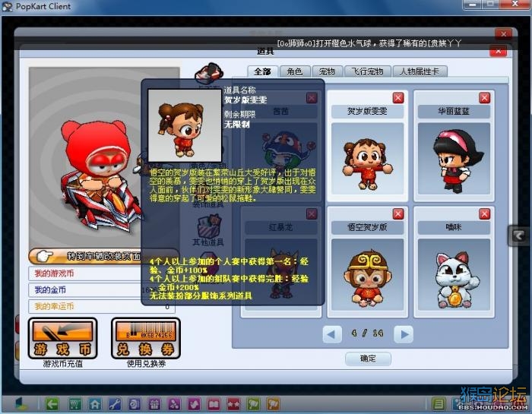Click the 确定 confirm button

[x=368, y=359]
